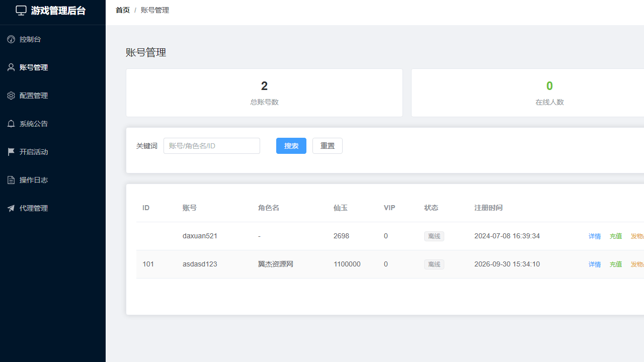Click the 总账号数 statistic card

[x=264, y=93]
